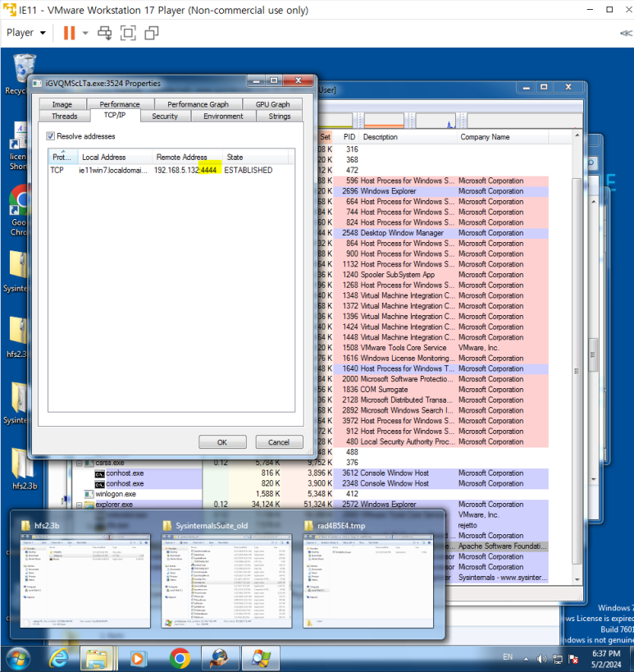Enter full screen mode in VMware Player
Screen dimensions: 634x672
click(128, 33)
